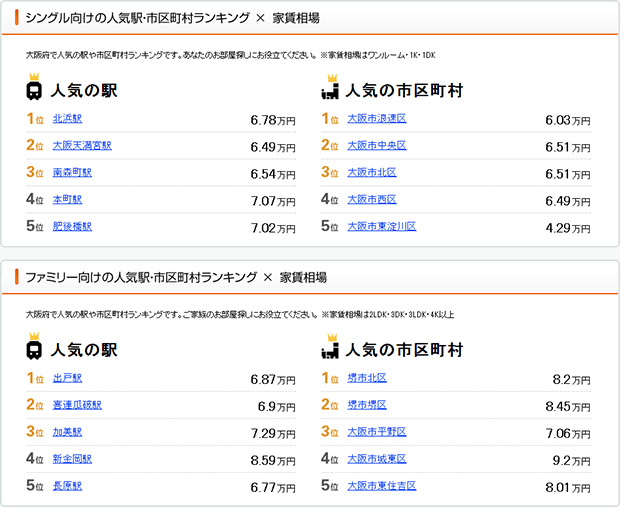The width and height of the screenshot is (620, 507).
Task: Open the 堺市堺区 link
Action: [x=367, y=405]
